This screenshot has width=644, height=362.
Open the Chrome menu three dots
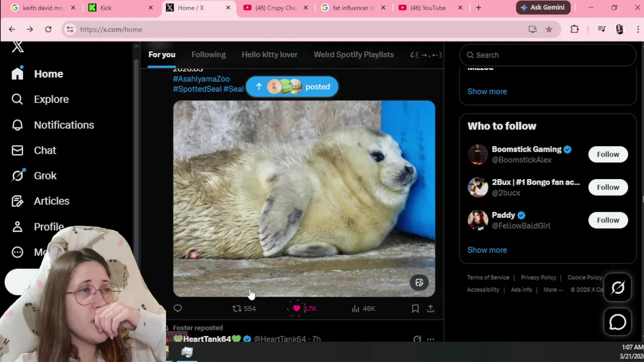(x=637, y=29)
